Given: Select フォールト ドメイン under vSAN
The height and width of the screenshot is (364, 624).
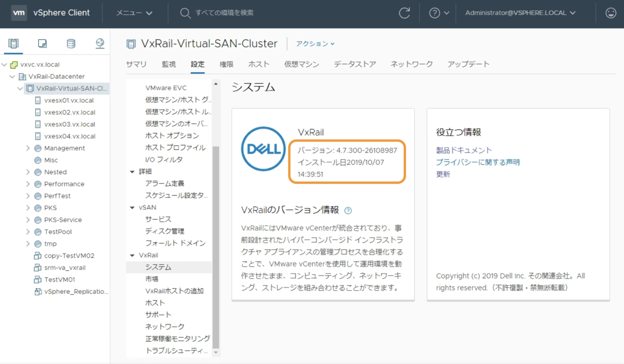Looking at the screenshot, I should click(175, 243).
